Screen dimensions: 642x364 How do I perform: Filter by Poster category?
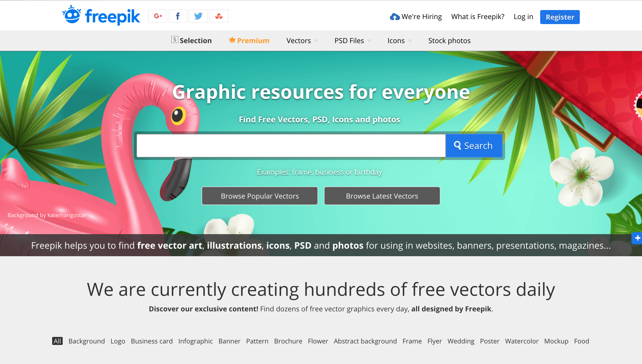click(x=490, y=341)
